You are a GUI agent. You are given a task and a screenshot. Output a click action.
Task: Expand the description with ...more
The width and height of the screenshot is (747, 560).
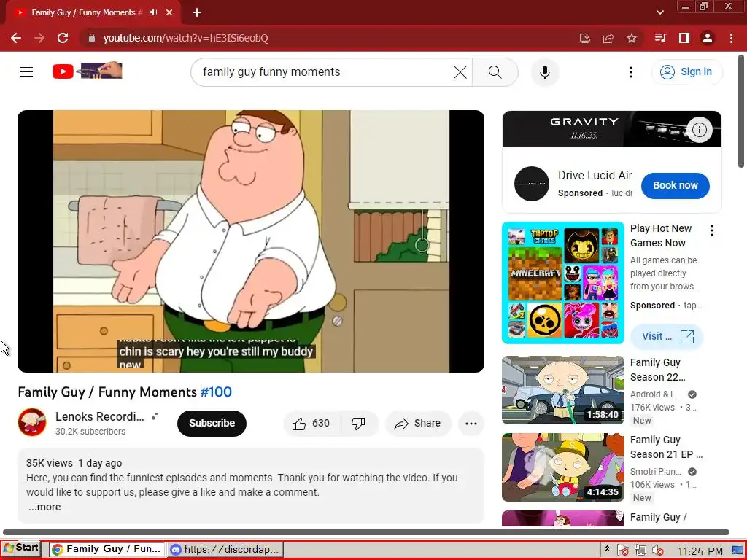coord(44,507)
